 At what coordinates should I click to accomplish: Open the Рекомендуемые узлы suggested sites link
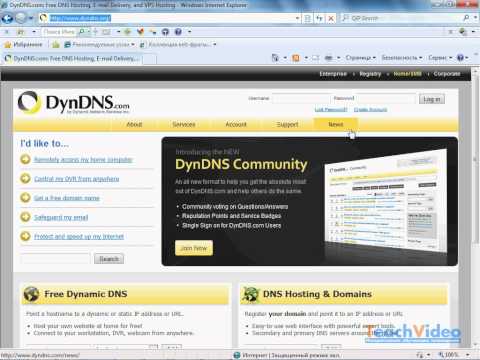(x=99, y=44)
